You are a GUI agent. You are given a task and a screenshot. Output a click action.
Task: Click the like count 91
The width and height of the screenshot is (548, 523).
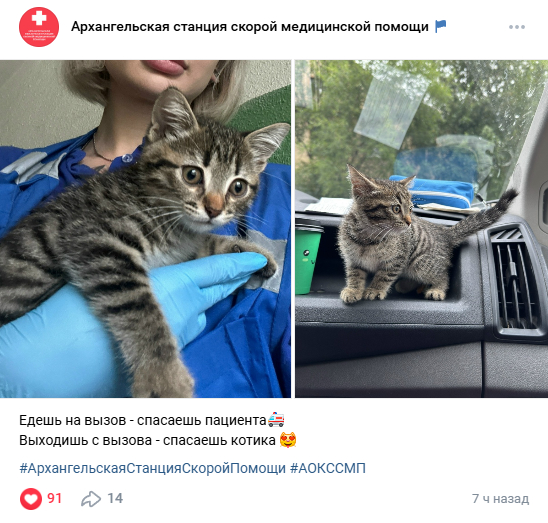55,499
